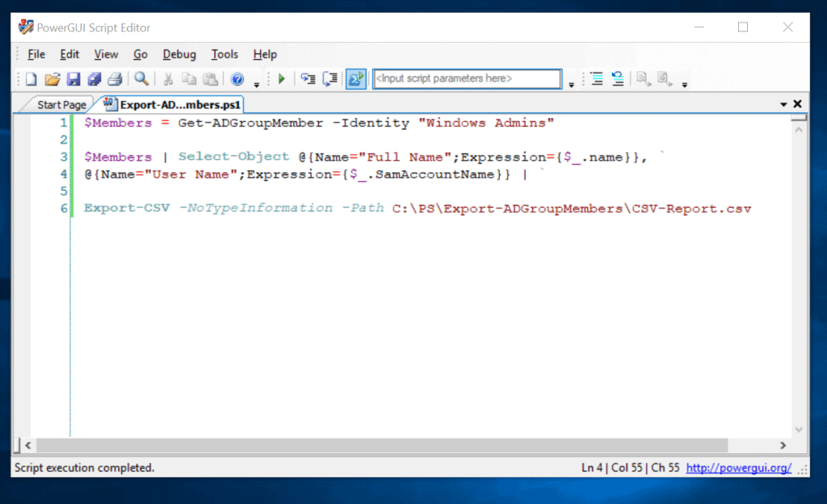Run the script with green arrow
This screenshot has width=827, height=504.
[x=281, y=78]
